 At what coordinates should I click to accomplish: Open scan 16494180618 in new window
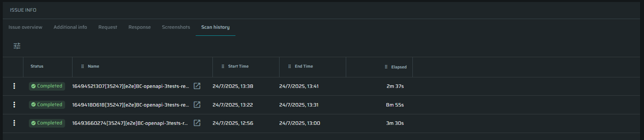coord(197,105)
